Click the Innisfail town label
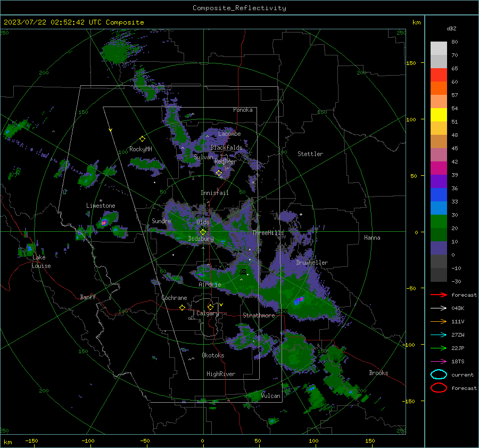479x448 pixels. coord(214,193)
